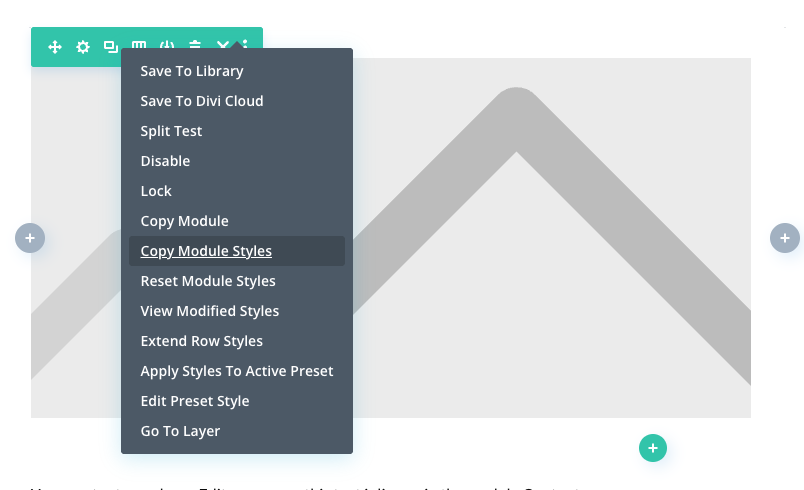Start a Split Test from menu
The image size is (804, 490).
click(171, 131)
